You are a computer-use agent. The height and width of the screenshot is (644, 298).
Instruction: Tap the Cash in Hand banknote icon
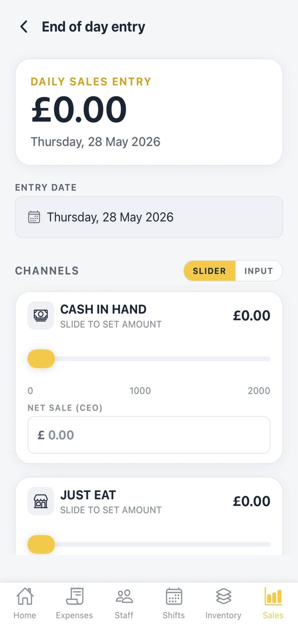click(x=41, y=315)
